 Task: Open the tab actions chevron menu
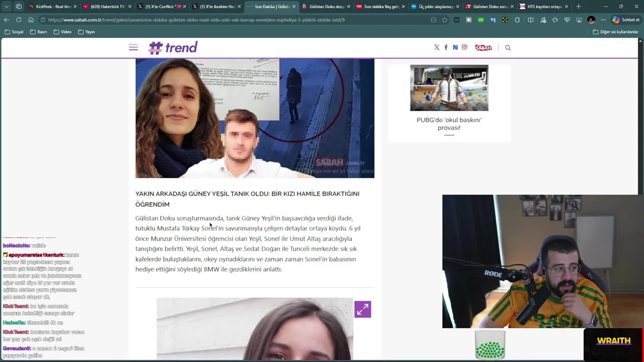click(7, 7)
